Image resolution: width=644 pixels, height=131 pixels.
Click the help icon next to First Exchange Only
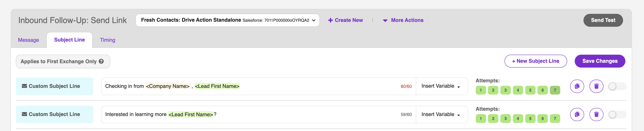[x=101, y=61]
